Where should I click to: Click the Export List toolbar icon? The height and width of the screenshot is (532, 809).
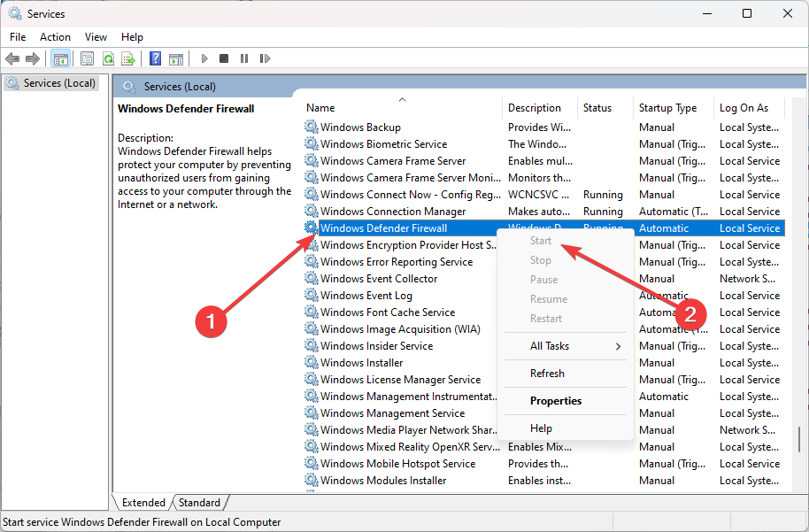coord(128,58)
